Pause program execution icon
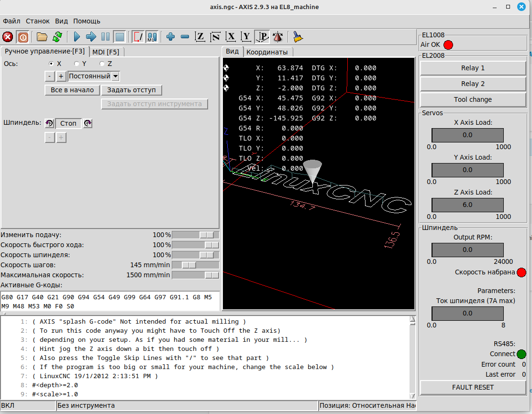Viewport: 532px width, 414px height. (x=106, y=37)
